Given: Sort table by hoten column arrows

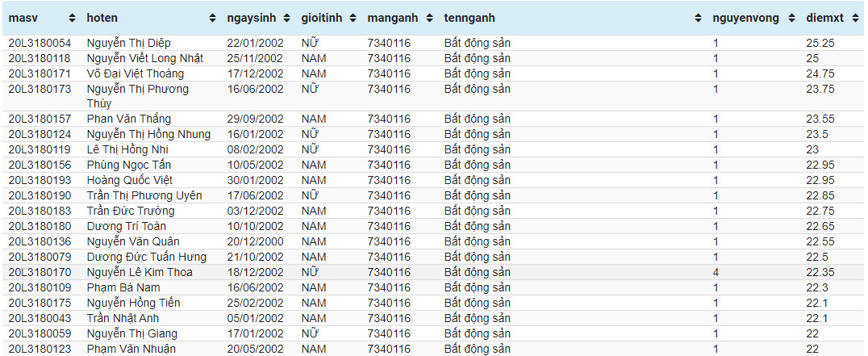Looking at the screenshot, I should click(213, 19).
